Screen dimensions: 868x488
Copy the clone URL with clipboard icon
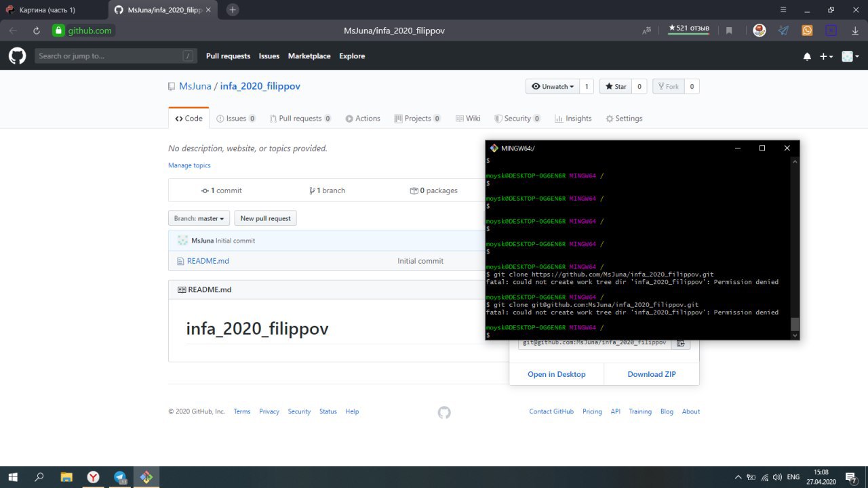[x=681, y=343]
